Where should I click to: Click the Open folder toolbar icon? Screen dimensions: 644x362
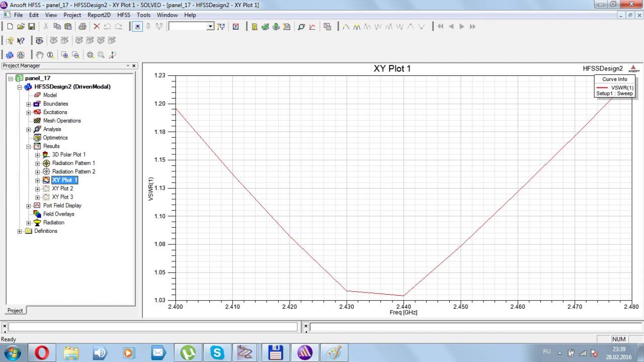(21, 27)
